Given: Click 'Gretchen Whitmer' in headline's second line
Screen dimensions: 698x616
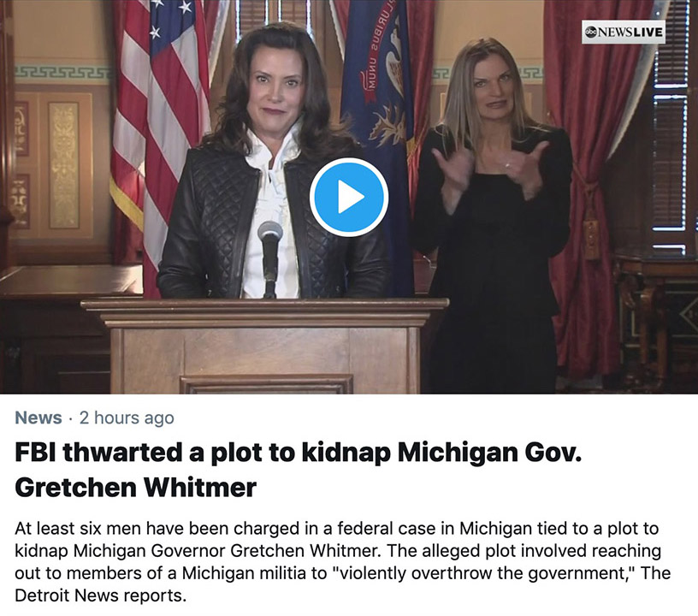Looking at the screenshot, I should click(x=136, y=487).
